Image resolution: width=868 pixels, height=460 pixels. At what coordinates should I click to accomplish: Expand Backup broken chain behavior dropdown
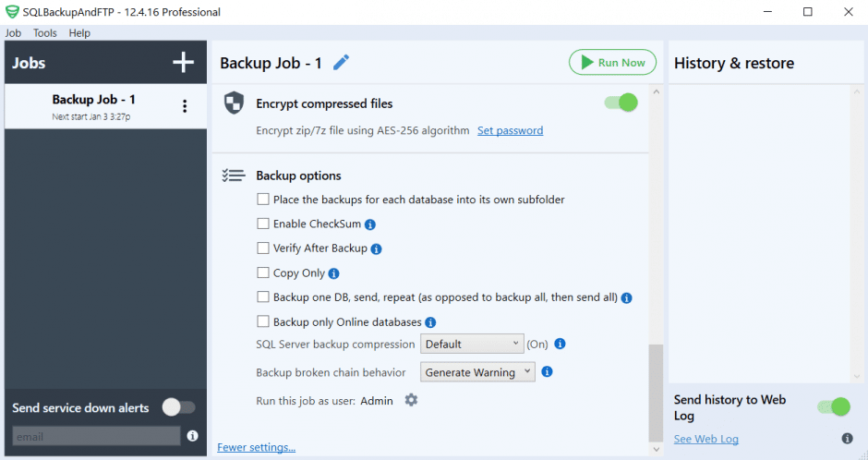pyautogui.click(x=477, y=372)
